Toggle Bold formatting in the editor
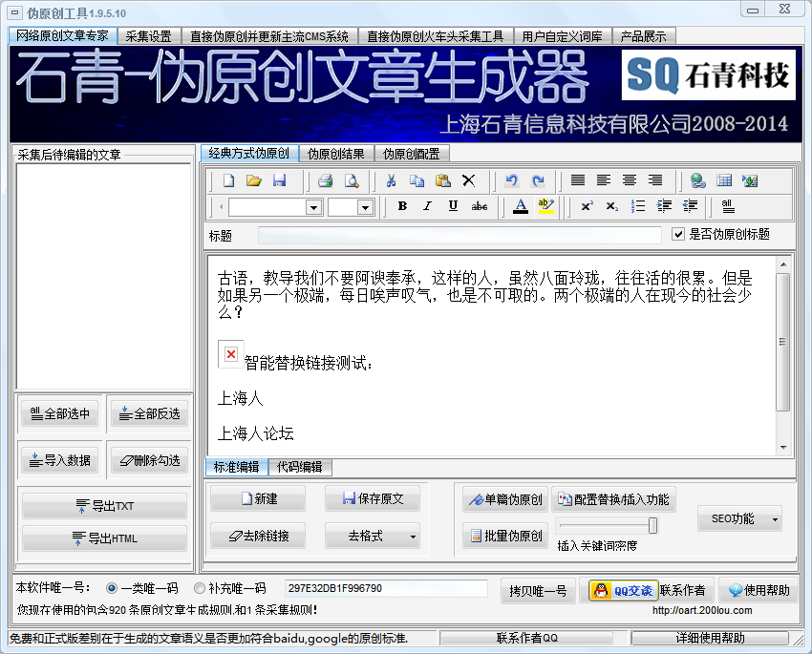This screenshot has width=812, height=654. click(402, 206)
